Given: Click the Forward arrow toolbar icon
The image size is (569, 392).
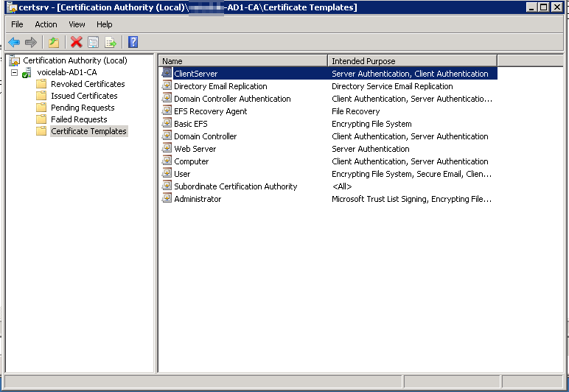Looking at the screenshot, I should pyautogui.click(x=31, y=42).
